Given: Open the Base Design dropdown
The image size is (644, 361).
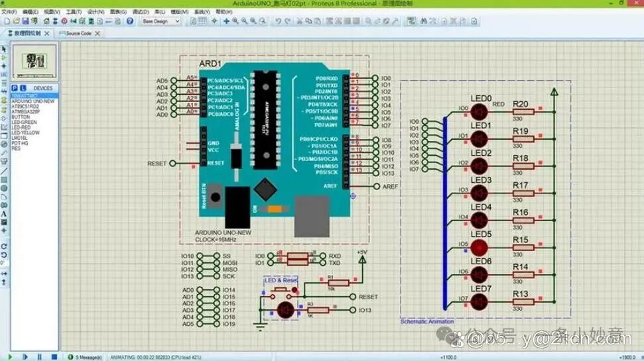Looking at the screenshot, I should (161, 21).
